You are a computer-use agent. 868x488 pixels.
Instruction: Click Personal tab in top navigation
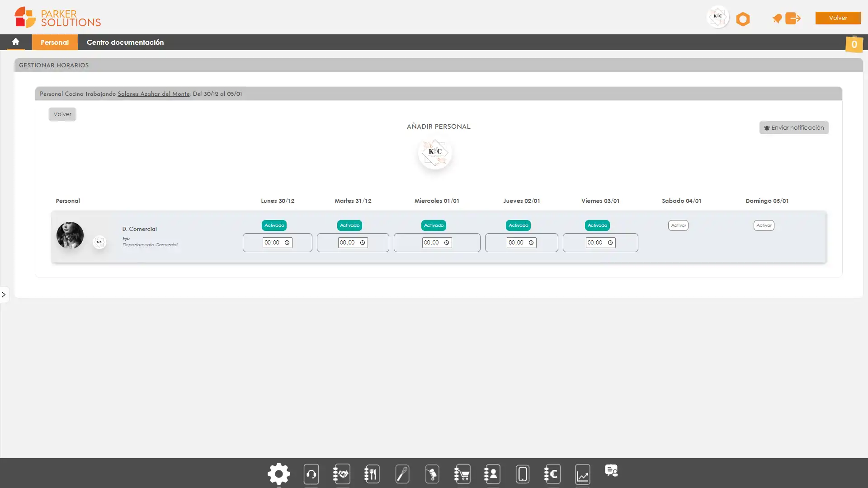(x=54, y=42)
